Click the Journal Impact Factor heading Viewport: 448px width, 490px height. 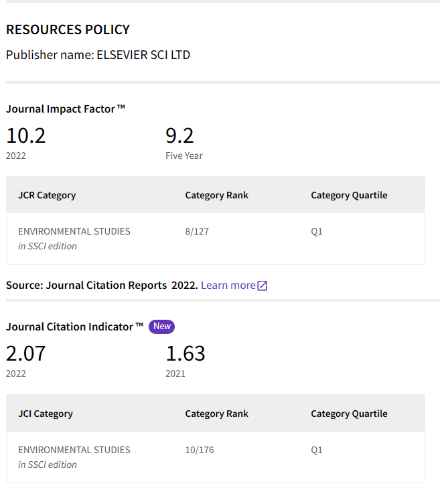point(66,109)
